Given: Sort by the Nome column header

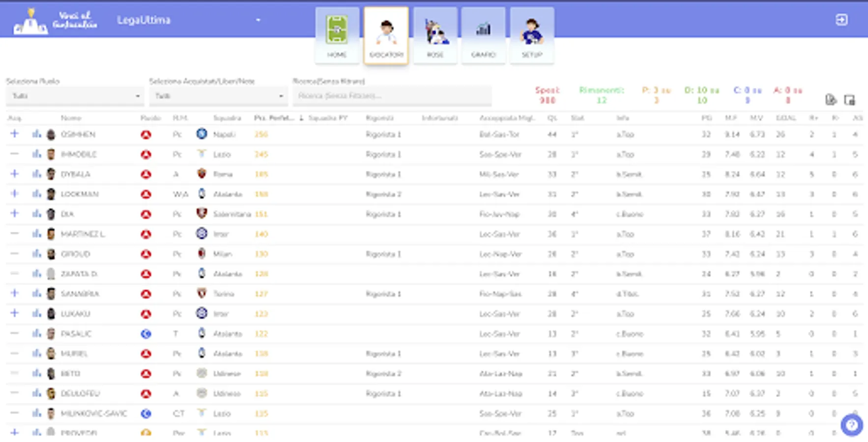Looking at the screenshot, I should pyautogui.click(x=71, y=118).
